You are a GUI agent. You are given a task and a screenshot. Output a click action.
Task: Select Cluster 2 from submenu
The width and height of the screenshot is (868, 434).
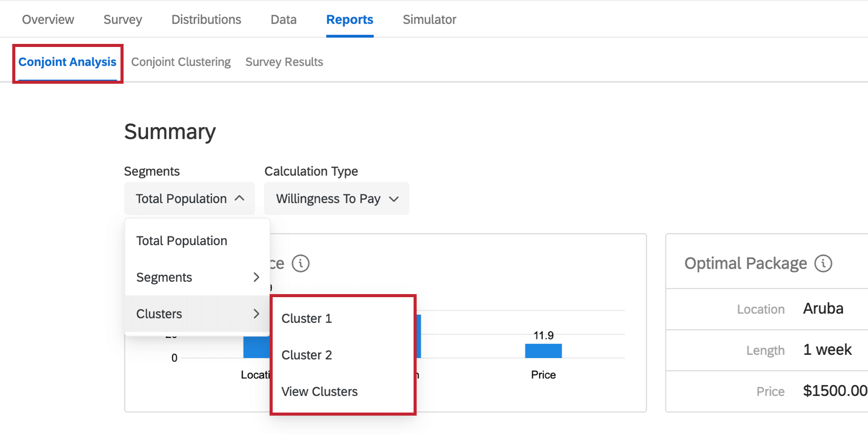point(307,355)
